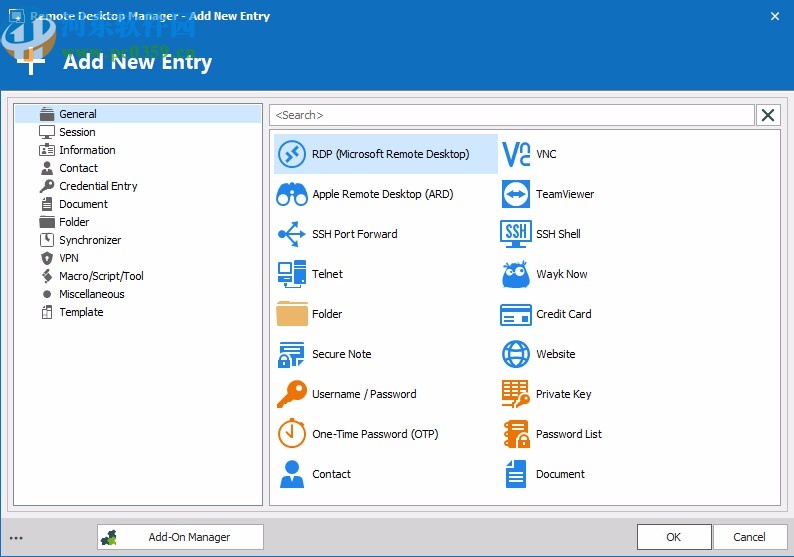
Task: Open the Add-On Manager
Action: (180, 537)
